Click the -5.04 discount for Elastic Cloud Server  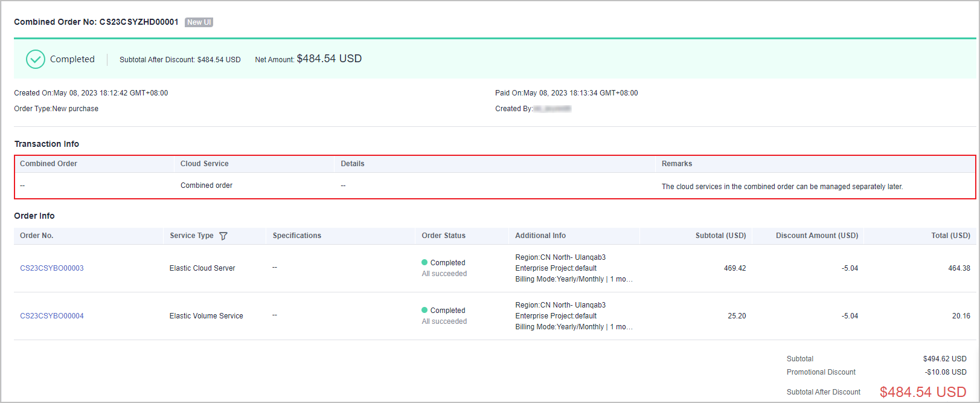point(850,268)
